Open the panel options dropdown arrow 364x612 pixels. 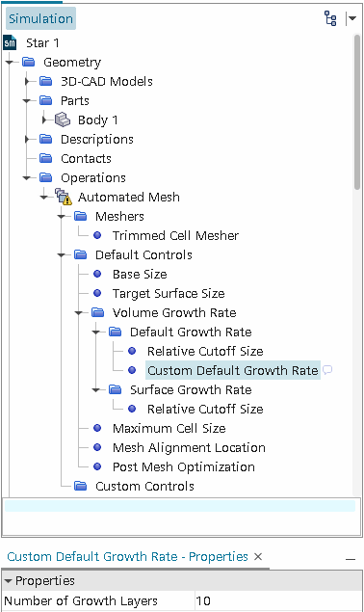[351, 18]
